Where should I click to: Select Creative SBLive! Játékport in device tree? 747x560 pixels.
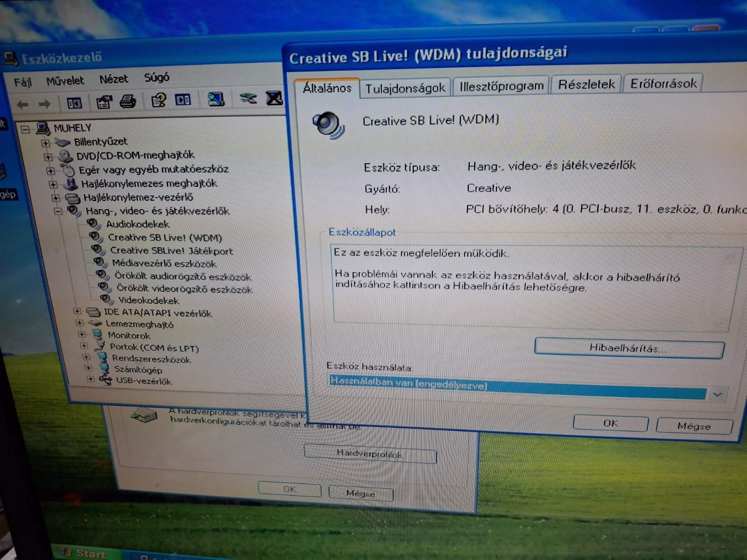tap(171, 251)
